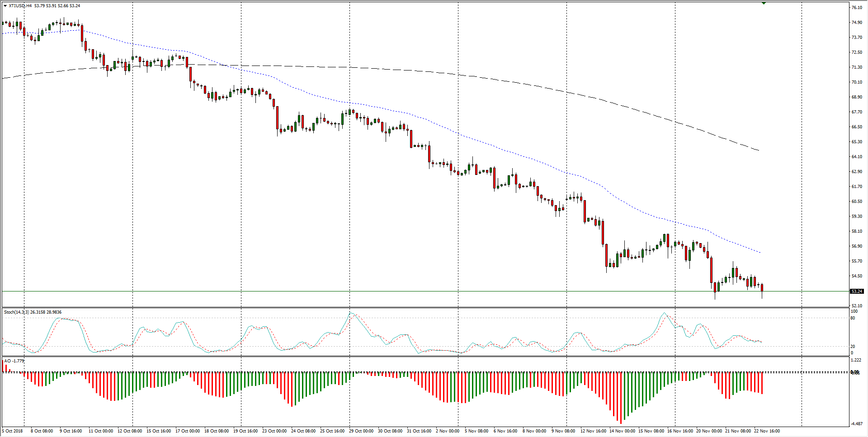This screenshot has width=868, height=437.
Task: Click the 76.10 price scale label
Action: click(857, 8)
